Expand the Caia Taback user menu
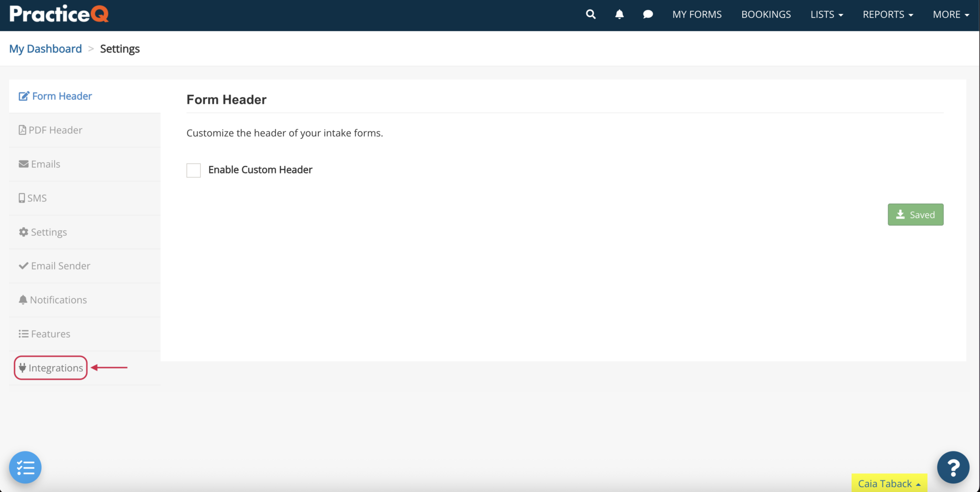 point(889,483)
